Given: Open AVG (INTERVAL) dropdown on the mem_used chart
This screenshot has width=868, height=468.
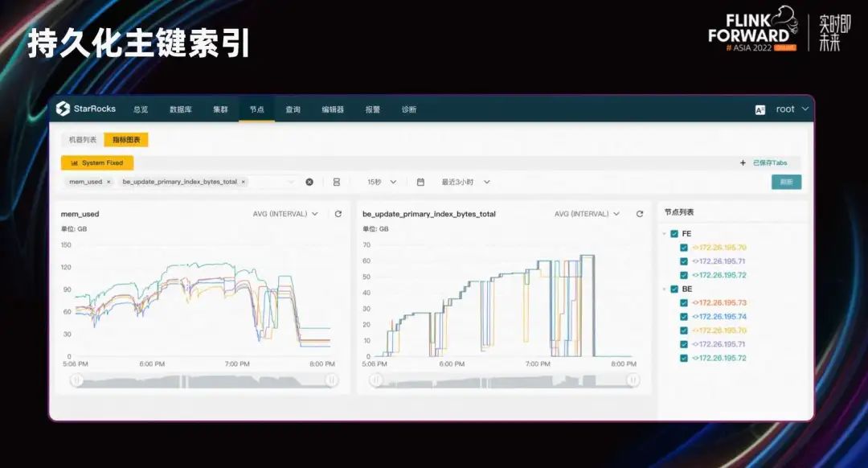Looking at the screenshot, I should 285,214.
